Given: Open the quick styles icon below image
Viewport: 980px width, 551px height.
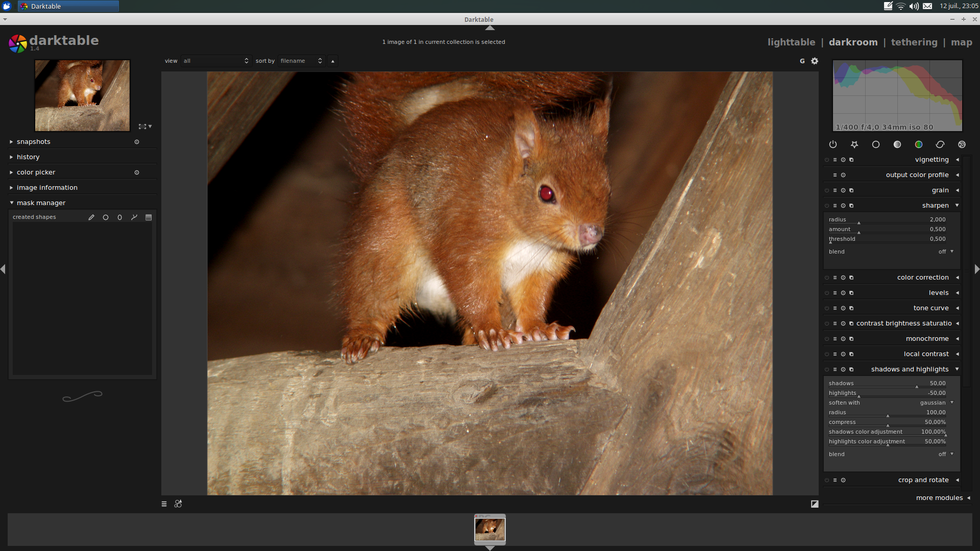Looking at the screenshot, I should click(178, 504).
